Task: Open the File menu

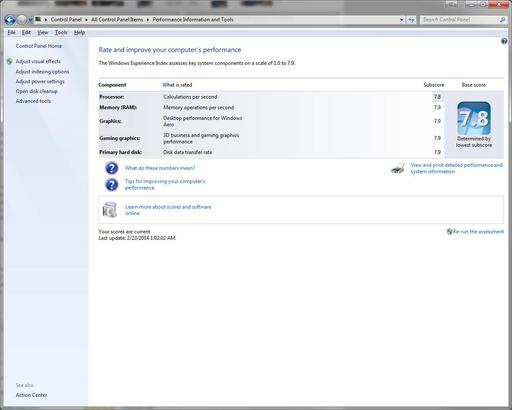Action: coord(11,32)
